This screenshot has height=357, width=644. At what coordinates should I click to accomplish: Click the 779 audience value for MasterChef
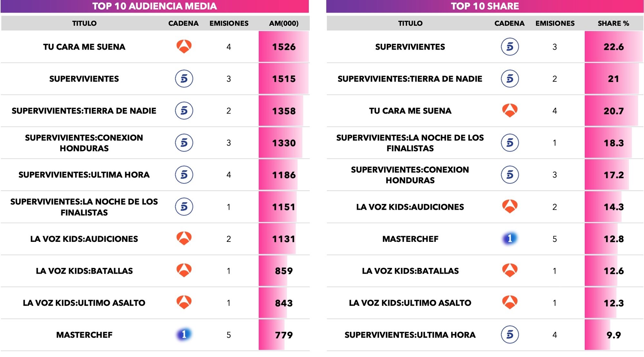click(x=284, y=335)
